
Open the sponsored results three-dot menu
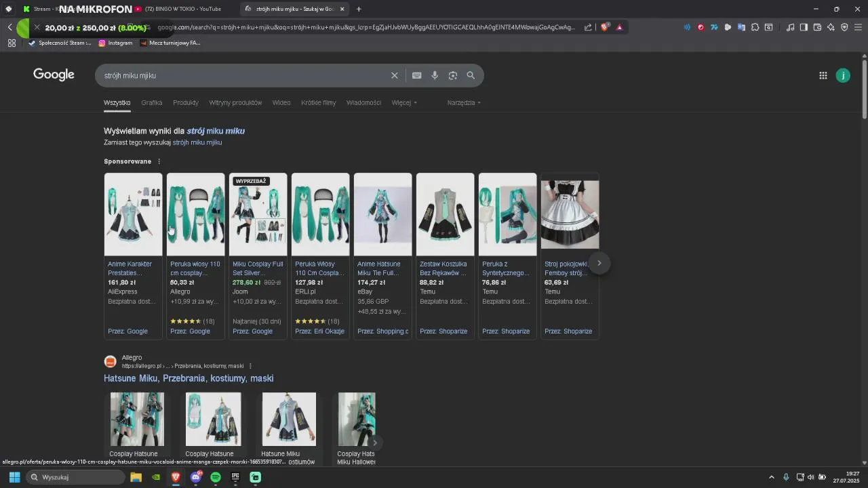click(159, 161)
